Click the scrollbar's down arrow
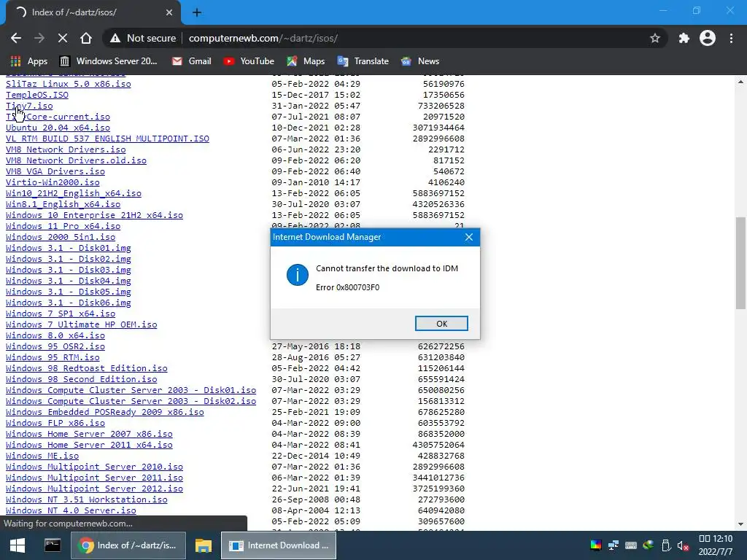This screenshot has height=560, width=747. 740,524
